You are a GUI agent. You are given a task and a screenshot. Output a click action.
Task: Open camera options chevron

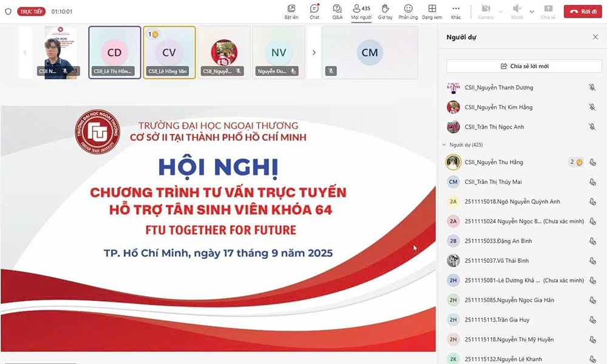pos(500,11)
